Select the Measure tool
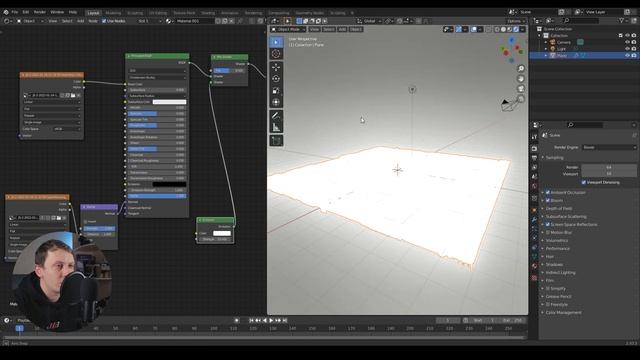 click(x=276, y=128)
